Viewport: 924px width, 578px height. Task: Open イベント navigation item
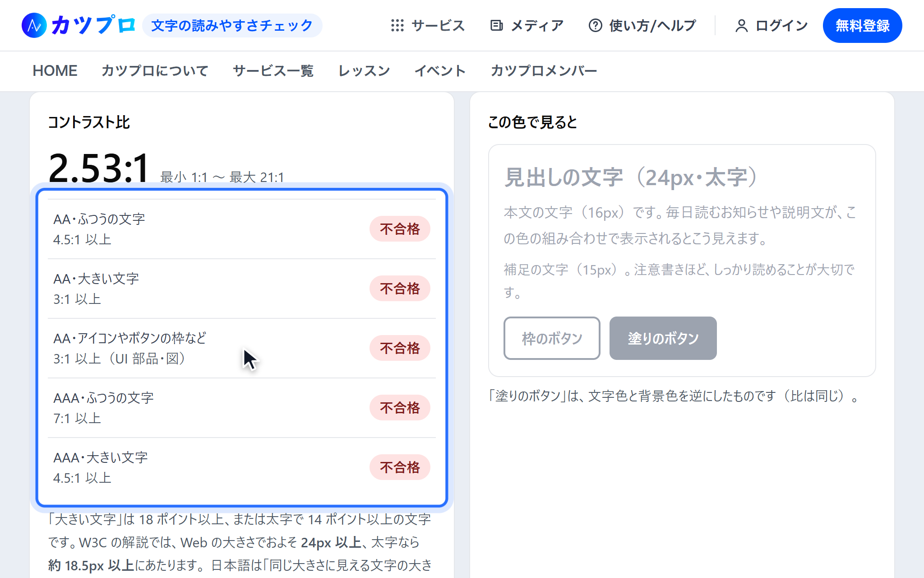pos(440,70)
